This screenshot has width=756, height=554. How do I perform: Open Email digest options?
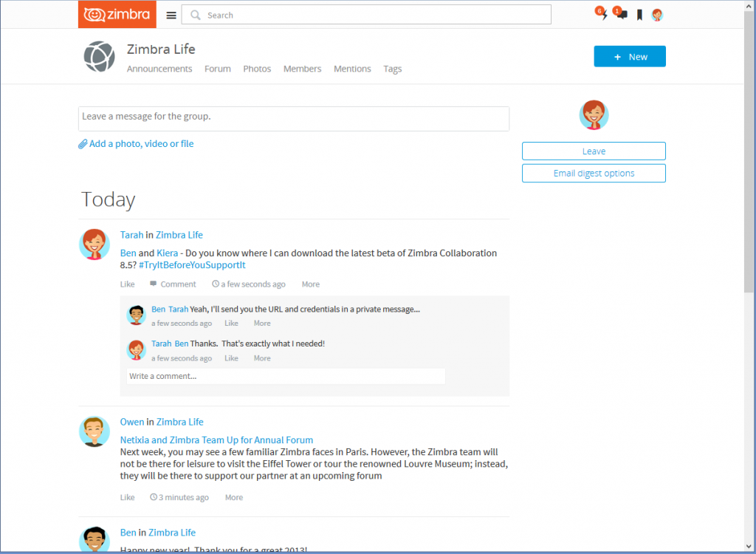[594, 174]
